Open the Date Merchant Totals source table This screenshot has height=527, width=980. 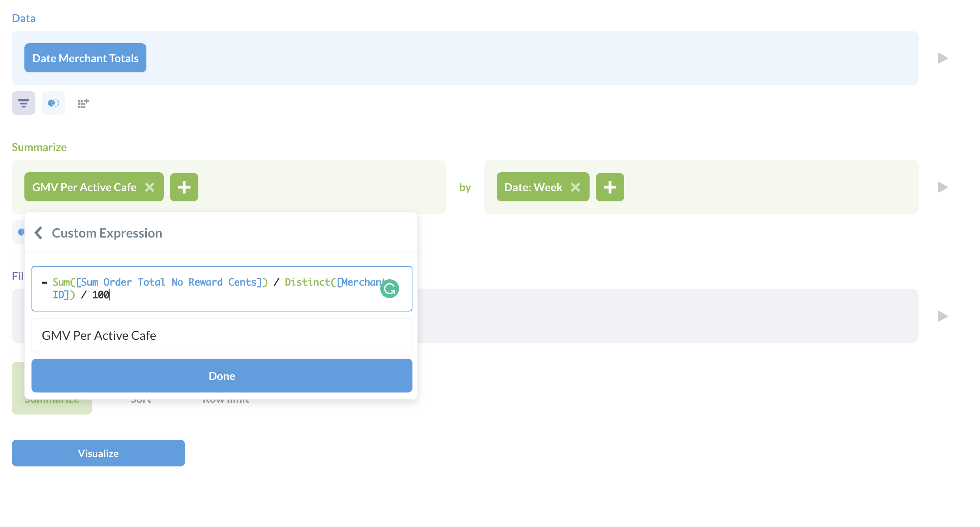(x=85, y=58)
